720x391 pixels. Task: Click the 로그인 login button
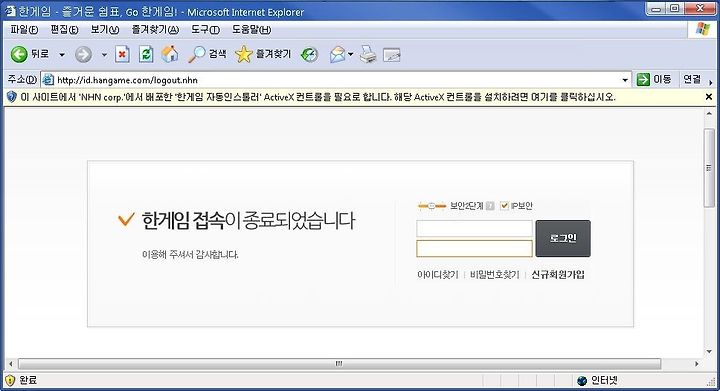pyautogui.click(x=563, y=238)
